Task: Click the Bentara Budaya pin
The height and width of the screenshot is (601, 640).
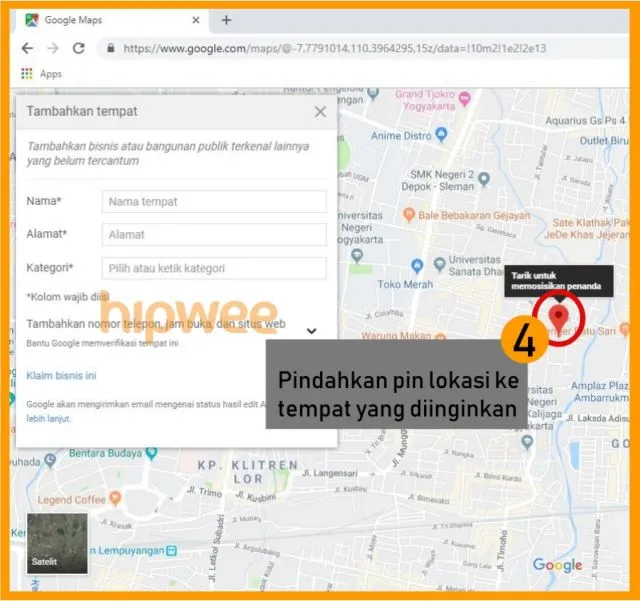Action: 151,453
